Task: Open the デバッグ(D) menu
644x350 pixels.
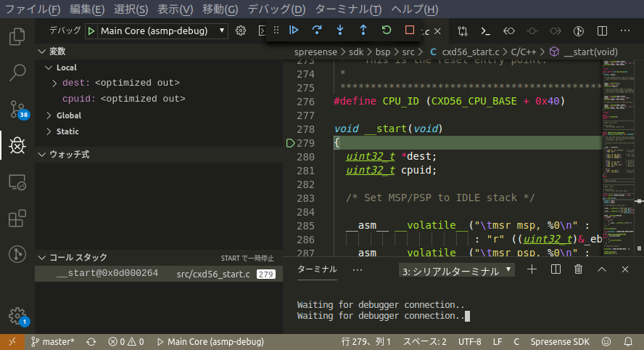Action: [276, 9]
